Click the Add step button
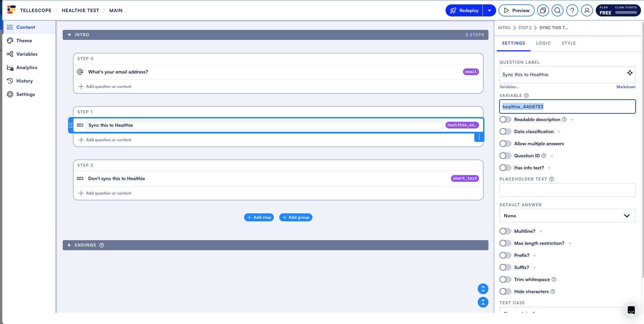This screenshot has width=644, height=324. pos(259,217)
